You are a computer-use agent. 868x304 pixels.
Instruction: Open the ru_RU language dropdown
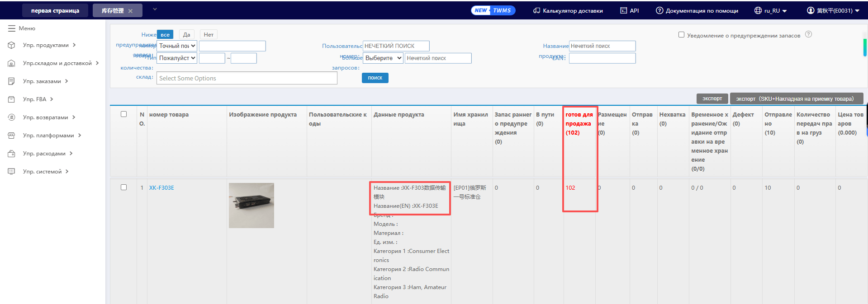[x=771, y=10]
